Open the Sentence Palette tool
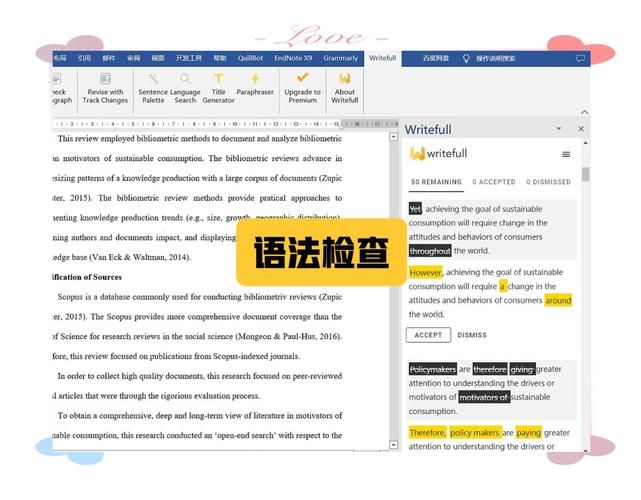The height and width of the screenshot is (500, 641). pos(153,89)
